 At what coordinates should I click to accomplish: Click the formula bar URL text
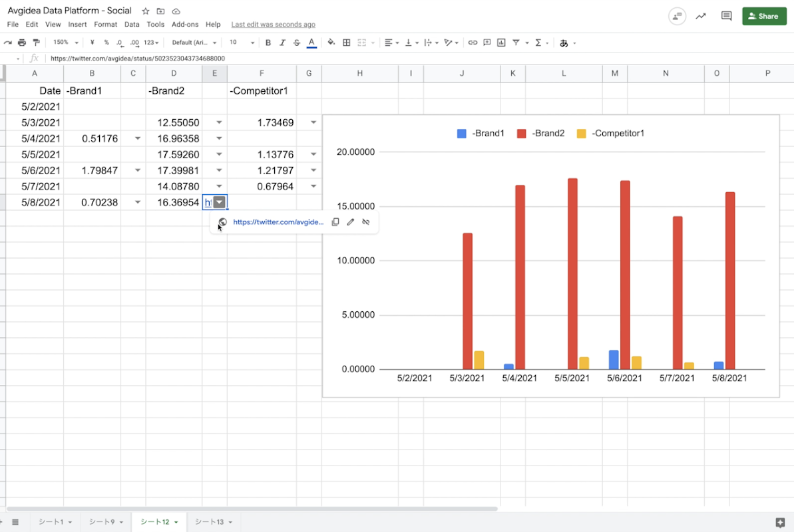[x=138, y=59]
